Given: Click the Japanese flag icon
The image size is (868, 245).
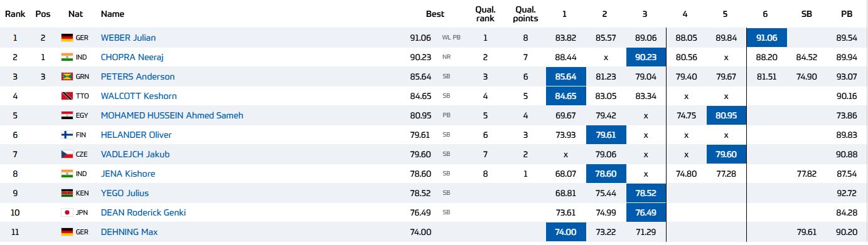Looking at the screenshot, I should [x=67, y=212].
